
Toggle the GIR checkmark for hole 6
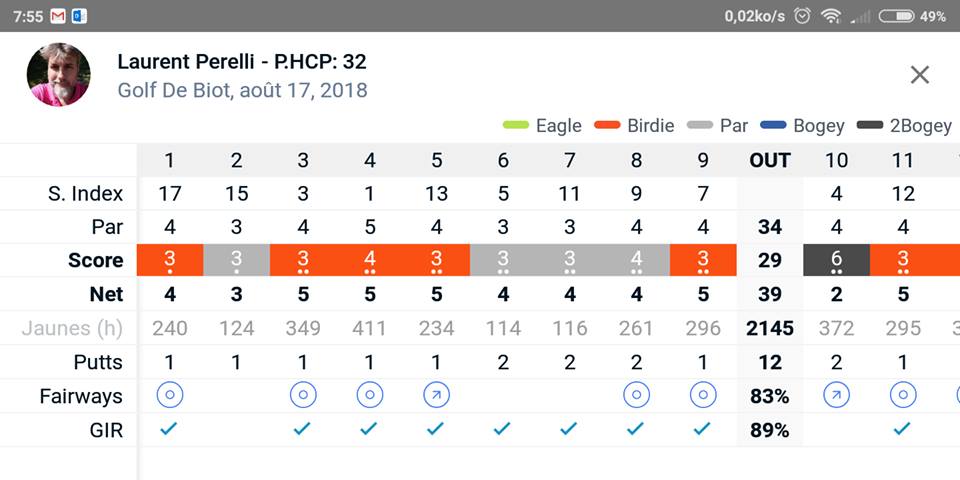(x=503, y=429)
